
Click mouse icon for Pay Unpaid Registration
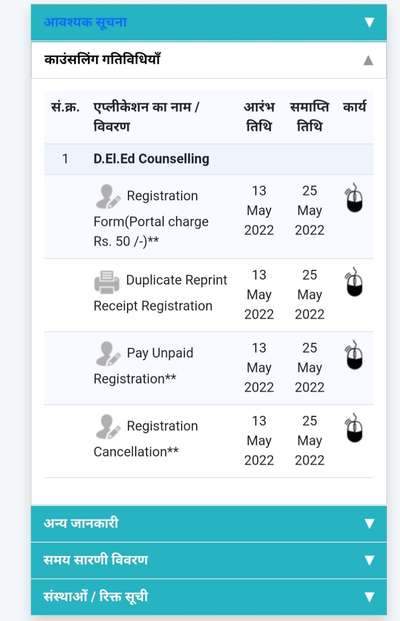[354, 355]
